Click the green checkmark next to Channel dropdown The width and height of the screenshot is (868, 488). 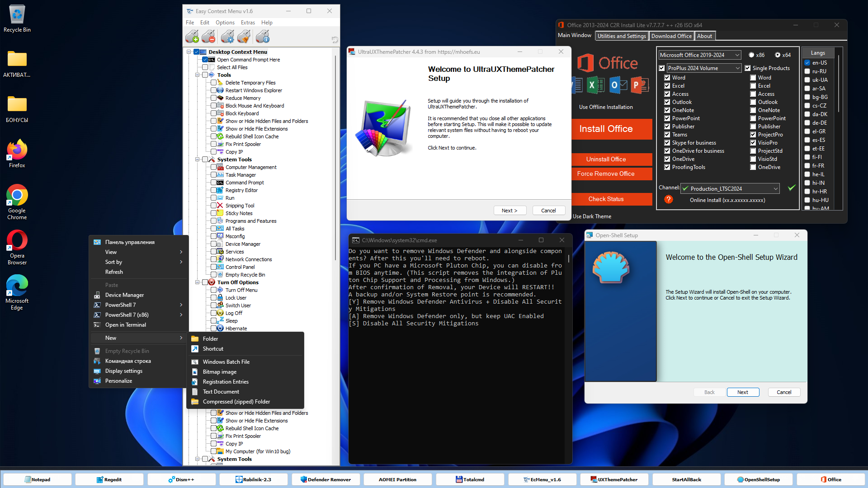[x=792, y=188]
